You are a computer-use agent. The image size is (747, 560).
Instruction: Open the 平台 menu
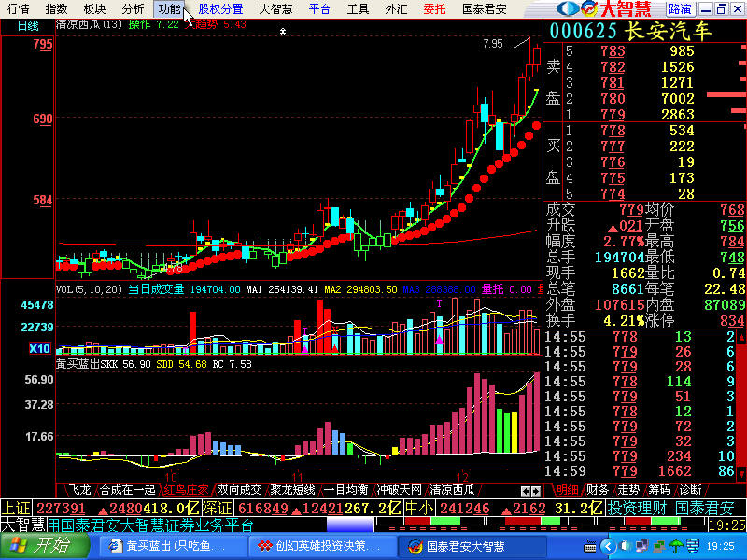pyautogui.click(x=319, y=9)
